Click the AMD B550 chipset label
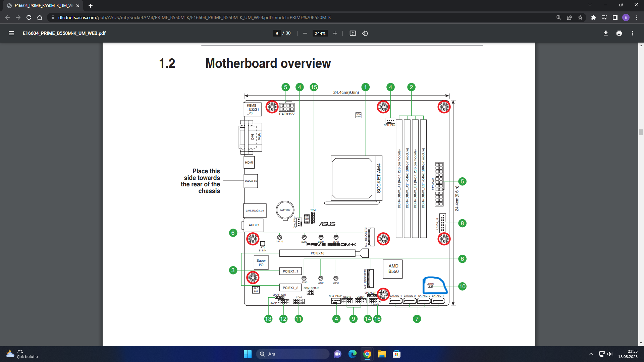The height and width of the screenshot is (362, 644). coord(393,269)
